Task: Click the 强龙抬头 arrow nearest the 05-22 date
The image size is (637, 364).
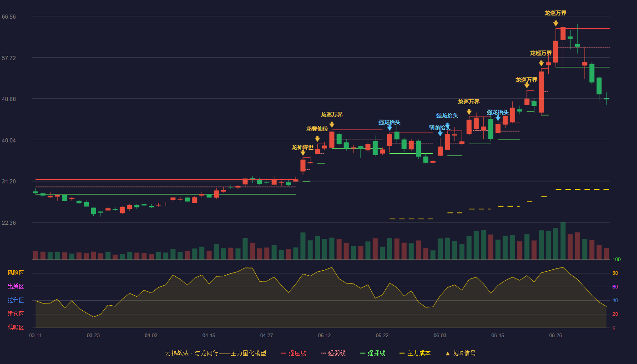Action: click(x=389, y=128)
